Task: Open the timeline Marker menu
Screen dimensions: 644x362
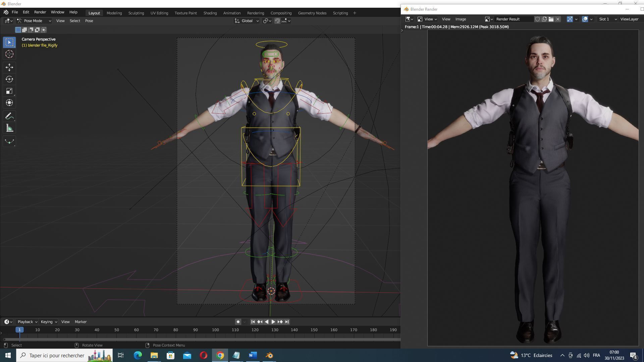Action: 80,322
